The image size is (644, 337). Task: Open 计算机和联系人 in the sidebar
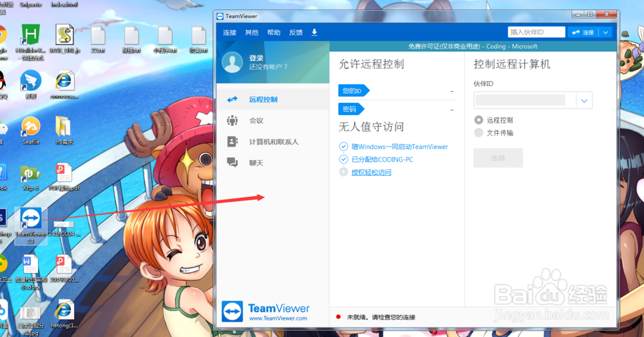(x=272, y=142)
